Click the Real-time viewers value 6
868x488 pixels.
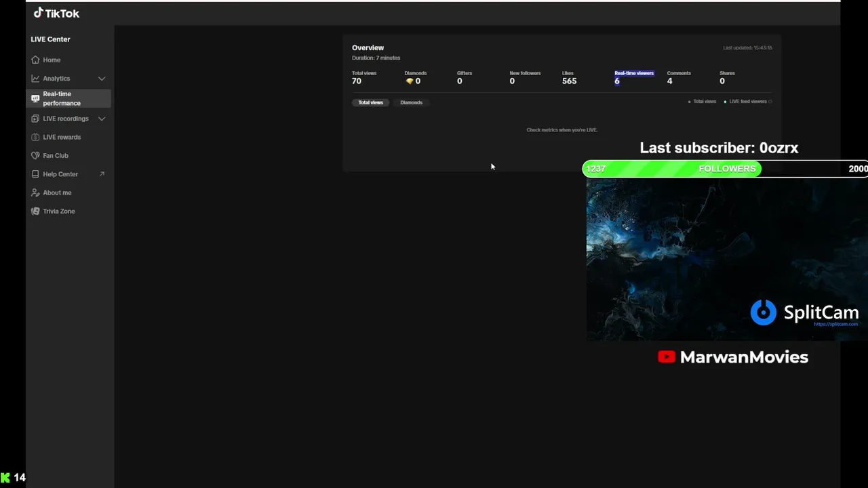[617, 81]
